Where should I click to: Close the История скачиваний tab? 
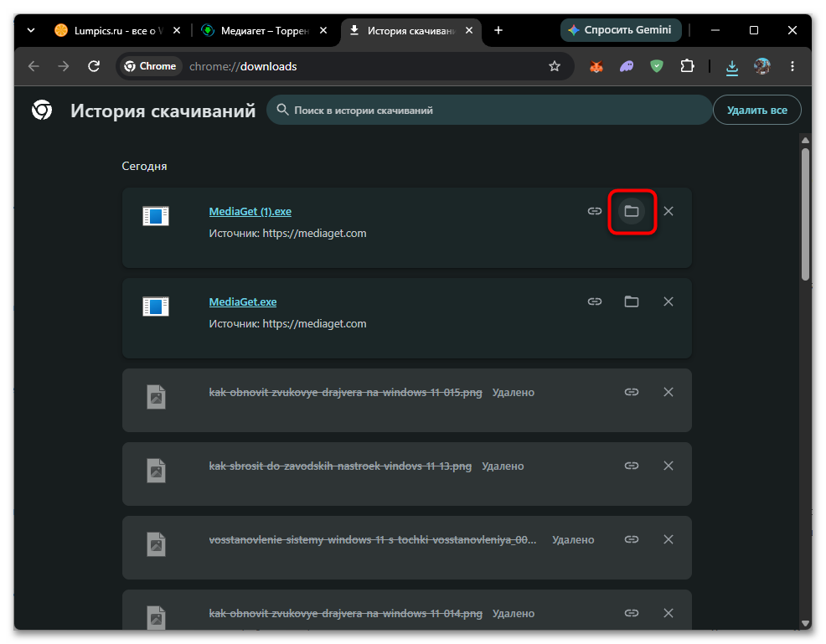coord(469,30)
